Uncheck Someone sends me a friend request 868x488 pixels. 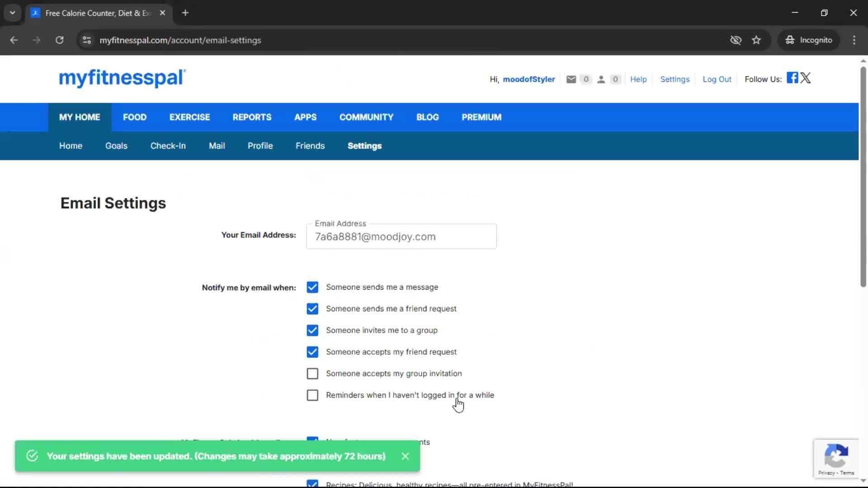pos(312,309)
